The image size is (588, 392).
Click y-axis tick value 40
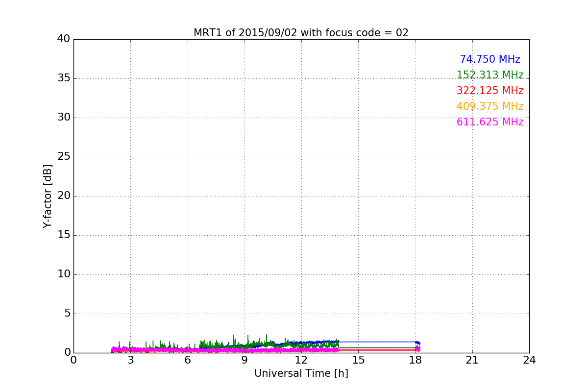[64, 39]
